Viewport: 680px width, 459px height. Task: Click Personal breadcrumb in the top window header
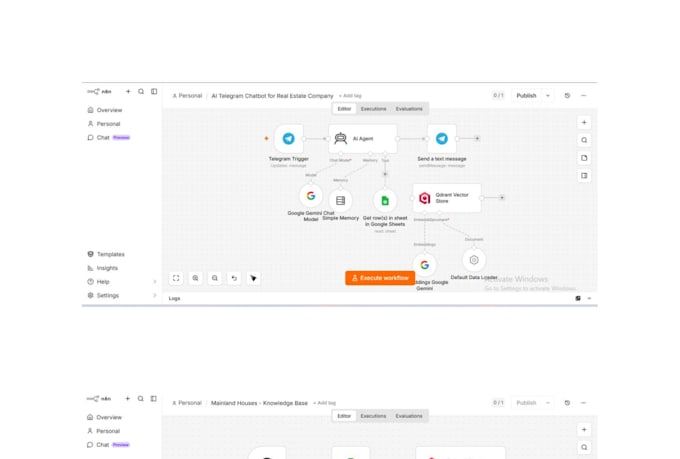(x=187, y=96)
